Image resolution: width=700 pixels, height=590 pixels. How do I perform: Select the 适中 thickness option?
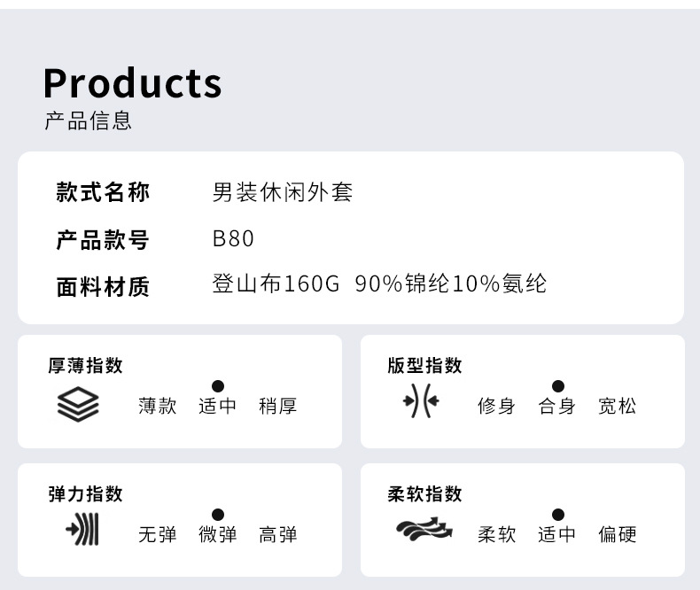pos(218,407)
